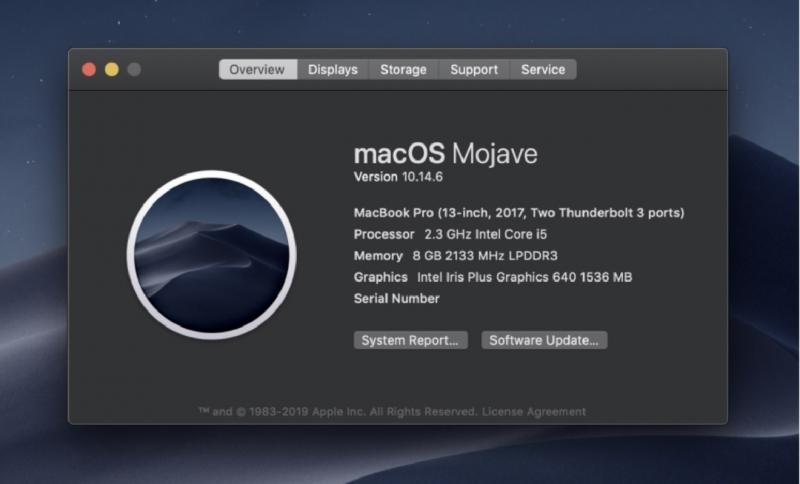Go to the Service tab
Image resolution: width=800 pixels, height=484 pixels.
(543, 69)
